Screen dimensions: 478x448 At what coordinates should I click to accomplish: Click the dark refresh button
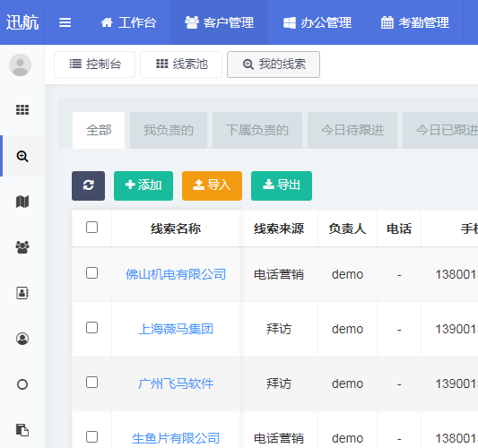tap(89, 185)
